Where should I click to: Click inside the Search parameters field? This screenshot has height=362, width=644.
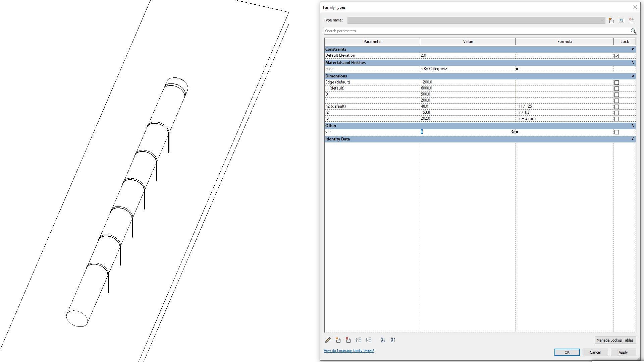476,31
